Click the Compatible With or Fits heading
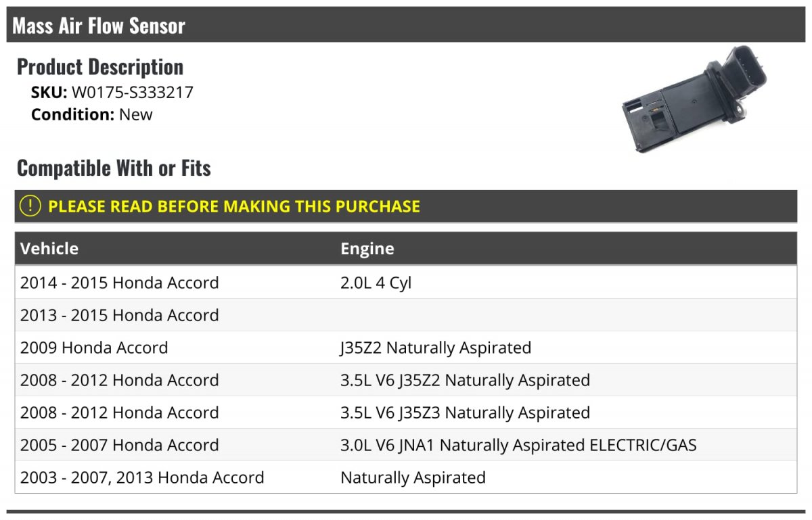Viewport: 812px width, 520px height. point(114,168)
